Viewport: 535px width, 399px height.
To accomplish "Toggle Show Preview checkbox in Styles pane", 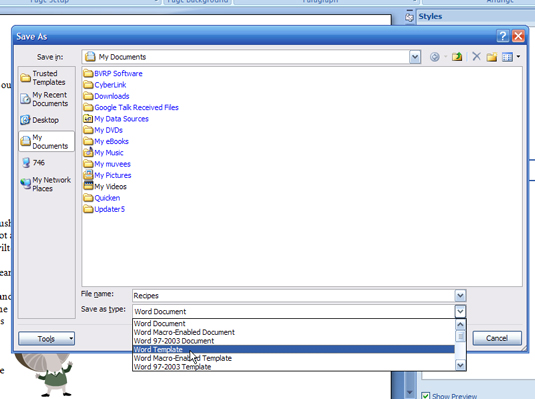I will (425, 396).
